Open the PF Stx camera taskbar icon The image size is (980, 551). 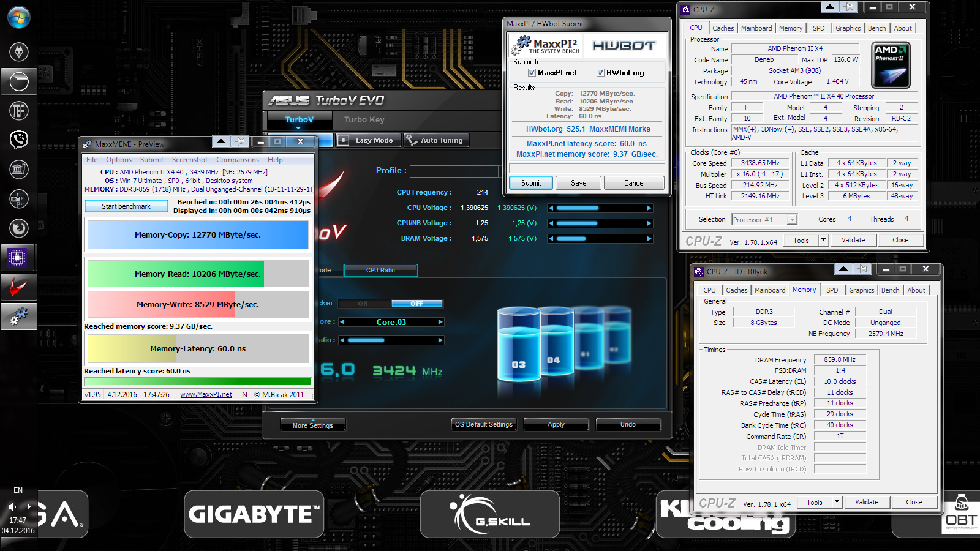pyautogui.click(x=18, y=198)
